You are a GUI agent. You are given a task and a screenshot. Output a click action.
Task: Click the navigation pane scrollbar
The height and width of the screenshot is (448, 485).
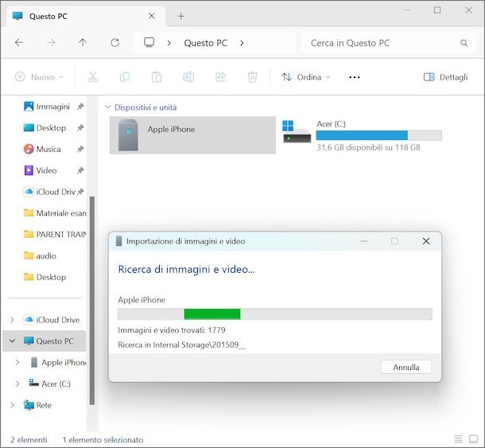(x=92, y=300)
